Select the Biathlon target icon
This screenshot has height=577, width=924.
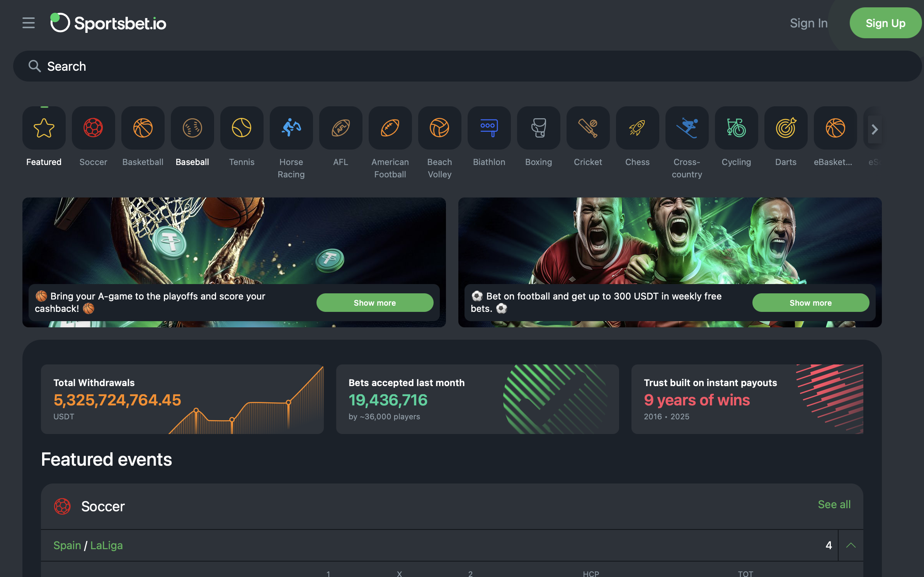click(489, 128)
